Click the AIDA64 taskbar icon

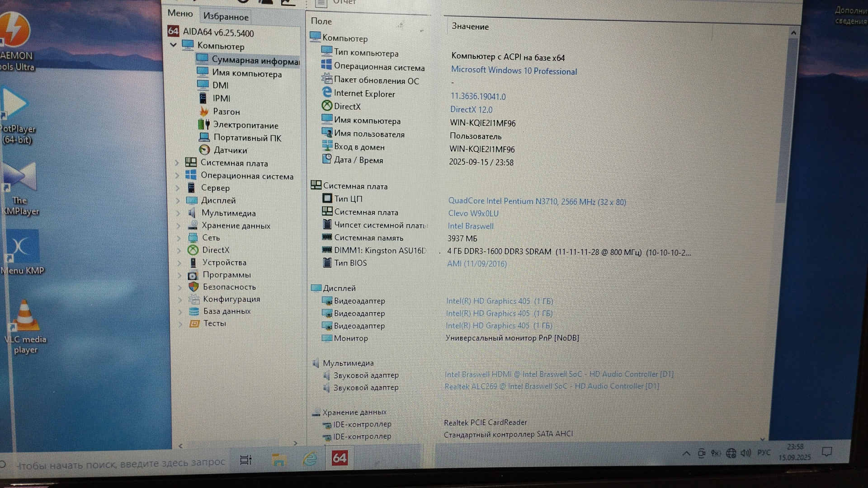click(339, 458)
